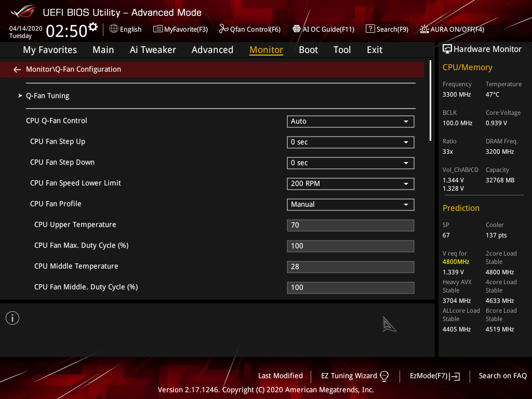
Task: Click the 32768 MB capacity value
Action: tap(500, 180)
